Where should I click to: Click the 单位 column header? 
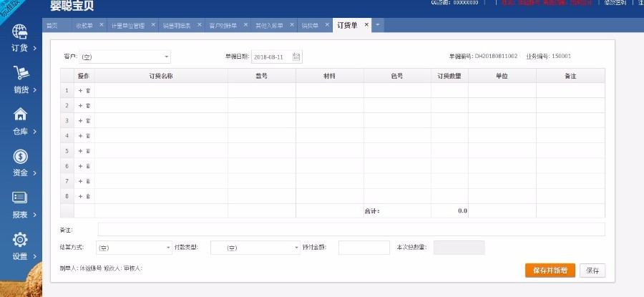[502, 76]
